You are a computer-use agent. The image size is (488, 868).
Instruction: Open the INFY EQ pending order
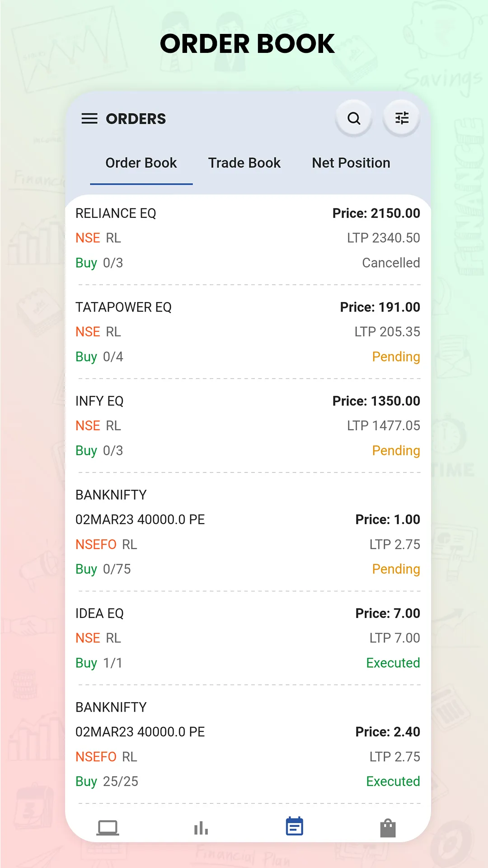248,426
